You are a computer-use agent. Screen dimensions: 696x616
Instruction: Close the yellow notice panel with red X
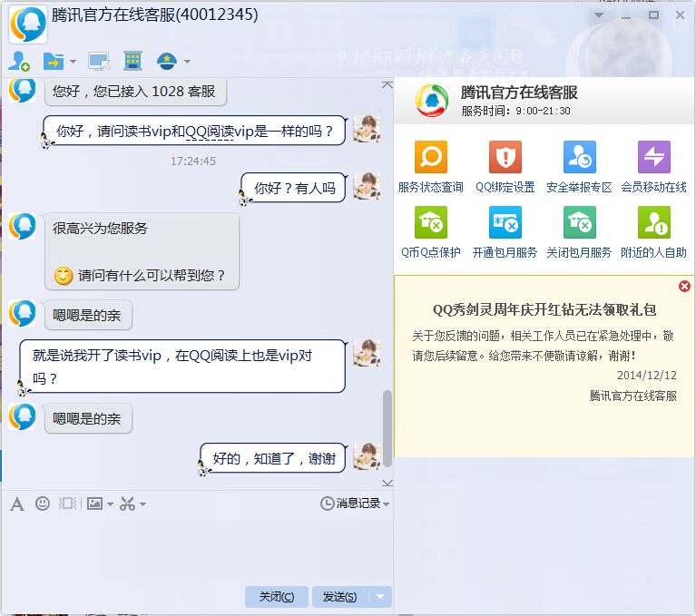(x=684, y=287)
